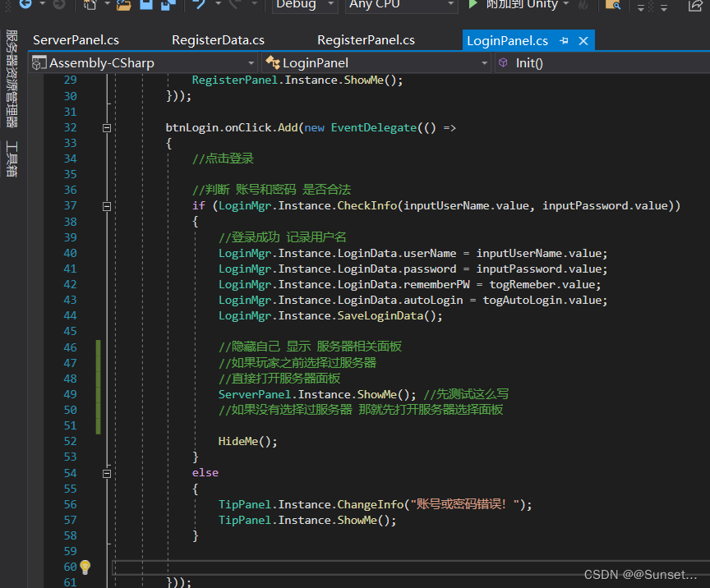Screen dimensions: 710x588
Task: Click the CheckInfo method call on line 37
Action: pyautogui.click(x=367, y=206)
